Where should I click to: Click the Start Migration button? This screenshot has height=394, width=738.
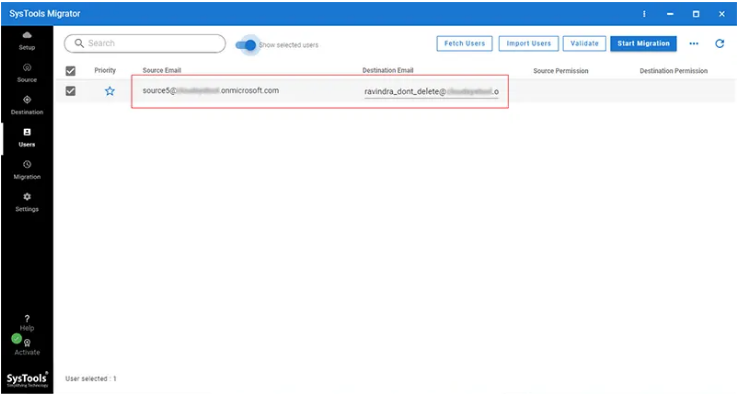point(643,43)
